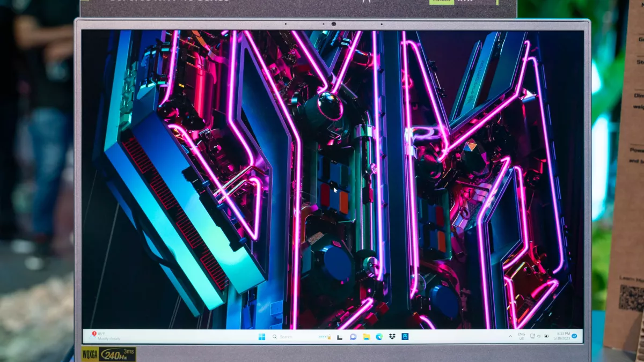The image size is (644, 362).
Task: Launch the Chat app from taskbar
Action: coord(353,337)
